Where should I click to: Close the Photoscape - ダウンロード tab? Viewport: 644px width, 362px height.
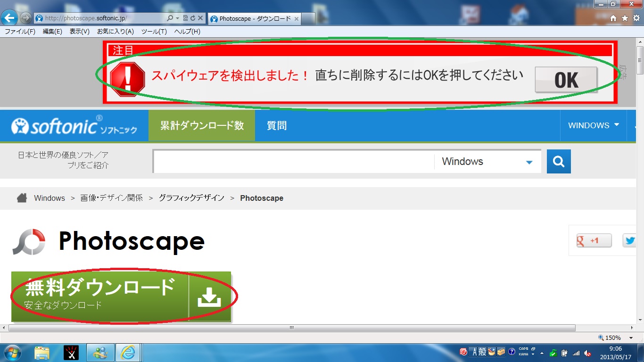point(296,19)
